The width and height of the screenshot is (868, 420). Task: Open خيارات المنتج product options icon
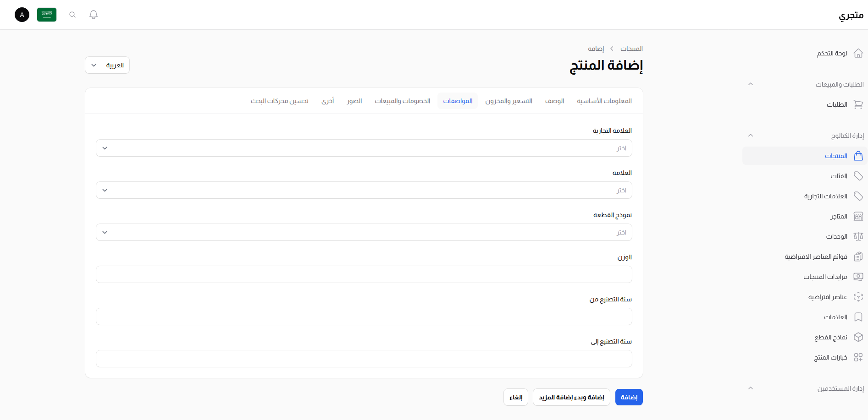(858, 357)
